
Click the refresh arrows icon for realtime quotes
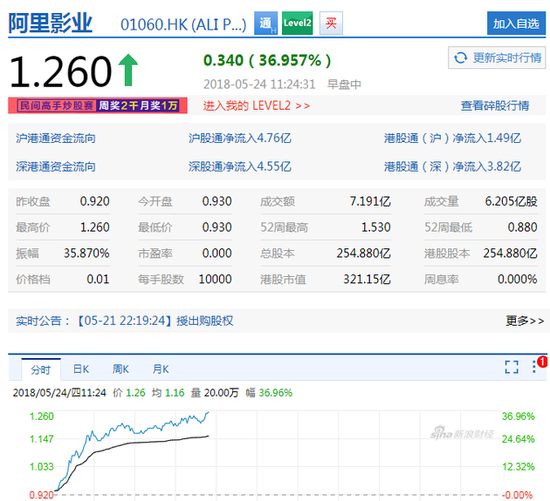[461, 58]
